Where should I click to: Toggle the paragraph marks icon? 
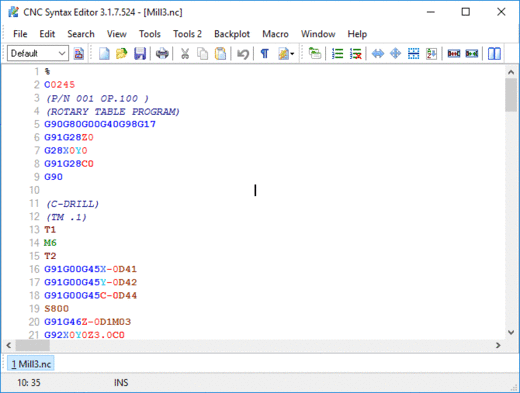(x=265, y=53)
